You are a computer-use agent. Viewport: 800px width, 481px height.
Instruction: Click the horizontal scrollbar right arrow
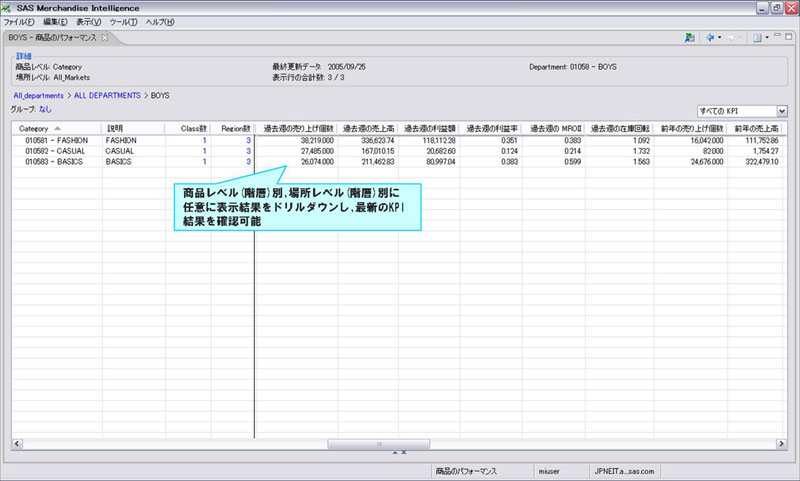(x=781, y=444)
